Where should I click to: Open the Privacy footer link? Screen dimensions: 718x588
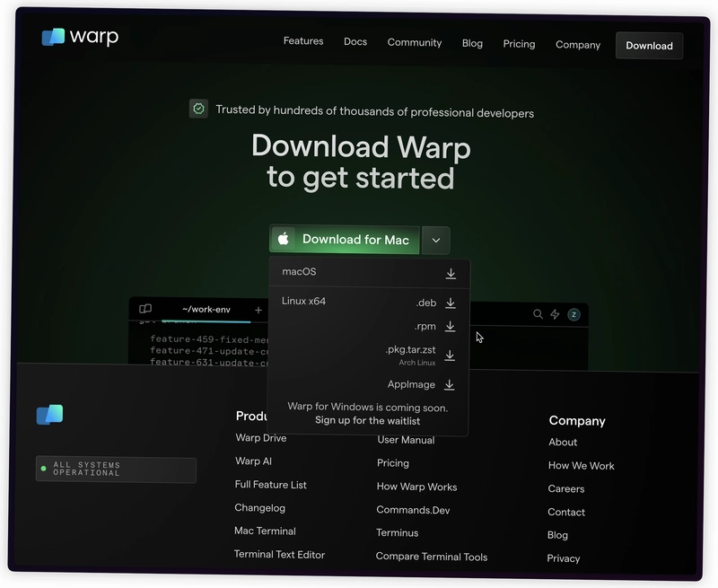564,558
